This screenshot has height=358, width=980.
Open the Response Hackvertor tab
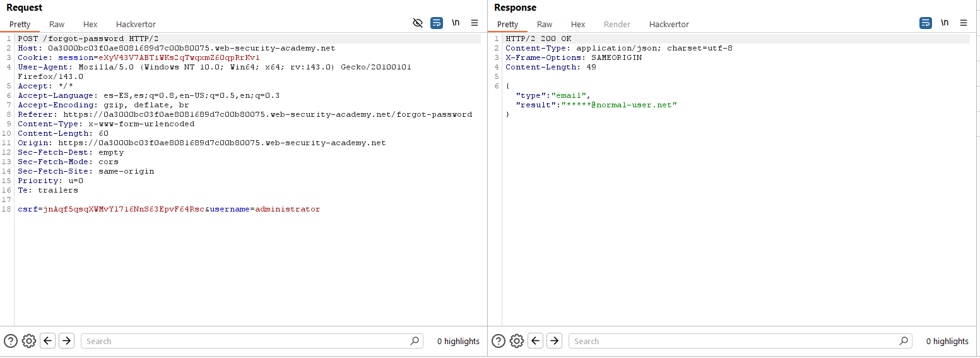coord(669,25)
